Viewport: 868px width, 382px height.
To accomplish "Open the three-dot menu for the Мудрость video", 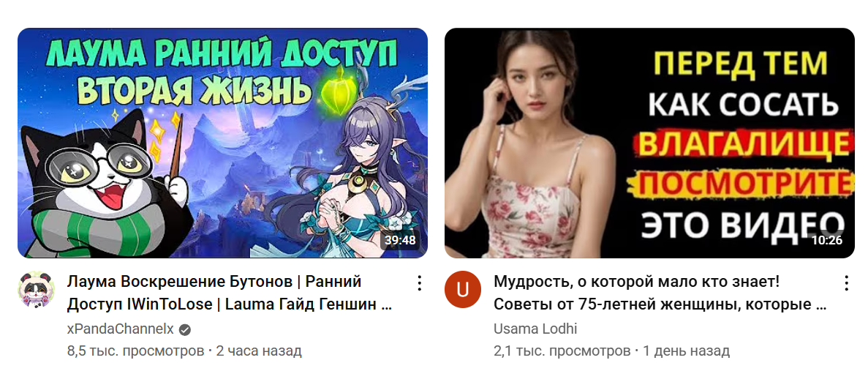I will coord(846,283).
